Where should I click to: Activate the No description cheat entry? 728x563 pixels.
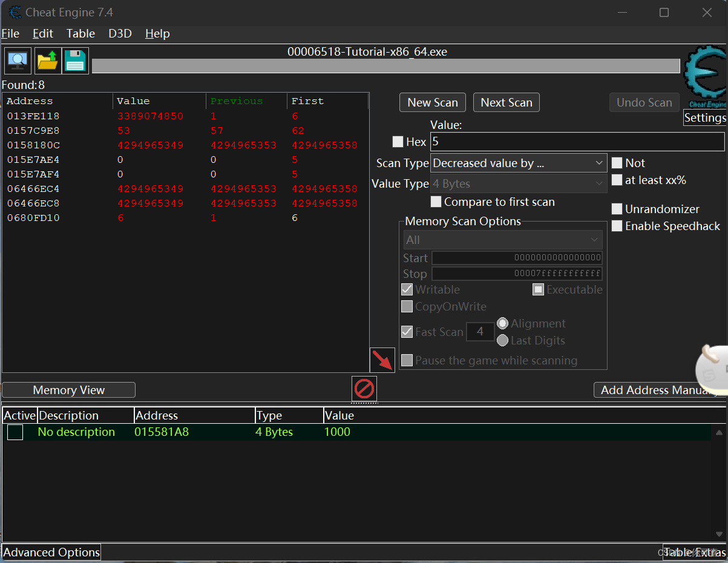[15, 432]
